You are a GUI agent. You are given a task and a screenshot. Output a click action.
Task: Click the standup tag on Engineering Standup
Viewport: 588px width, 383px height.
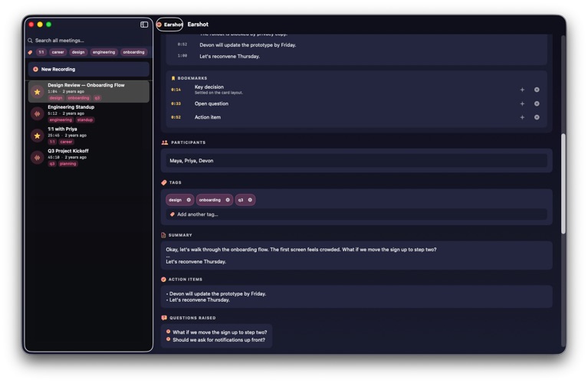pyautogui.click(x=85, y=120)
